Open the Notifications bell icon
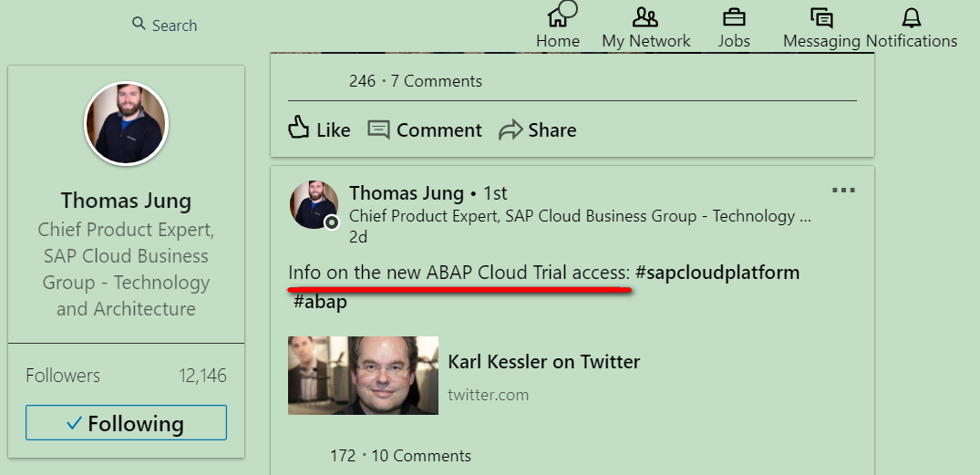980x475 pixels. [912, 17]
